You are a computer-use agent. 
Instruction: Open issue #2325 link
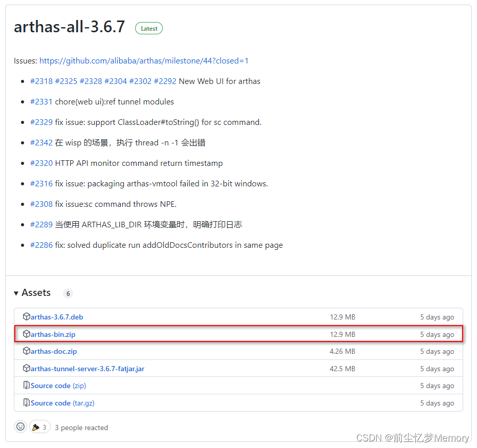(x=66, y=81)
